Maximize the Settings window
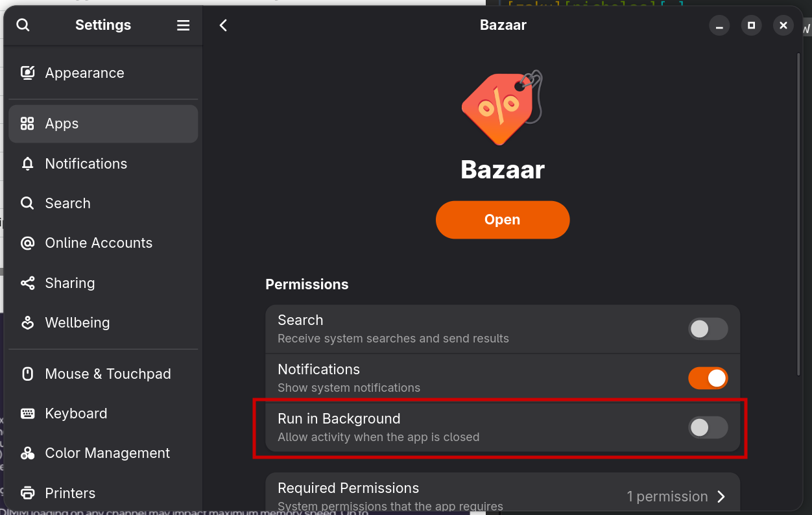The image size is (812, 515). point(751,25)
